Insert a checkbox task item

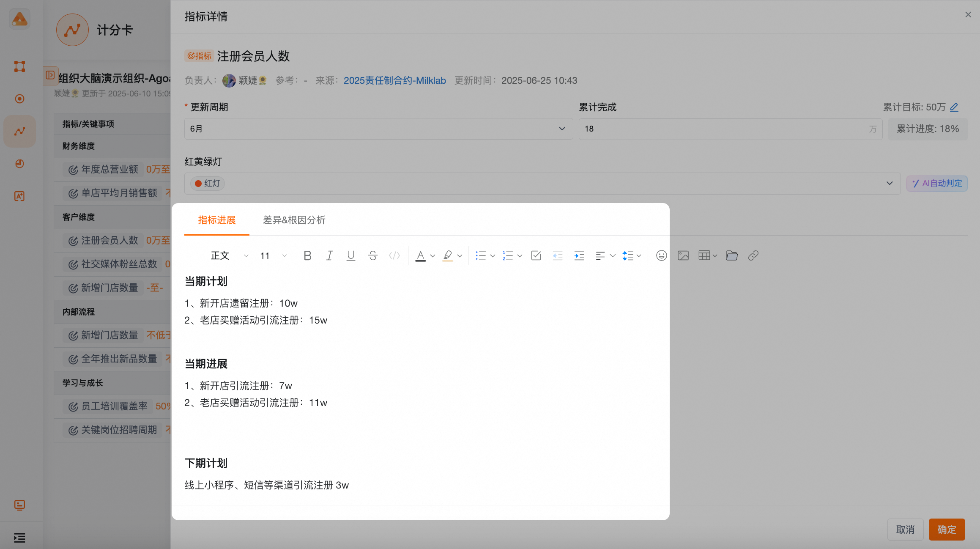(x=536, y=255)
